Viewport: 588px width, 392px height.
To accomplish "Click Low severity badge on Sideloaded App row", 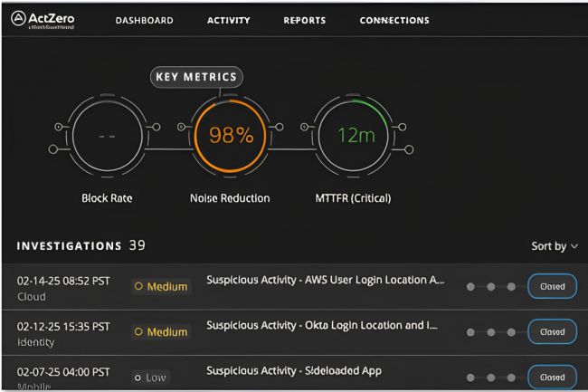I will [150, 377].
